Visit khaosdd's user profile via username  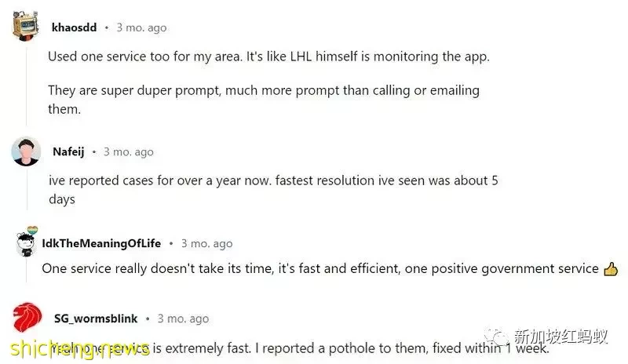click(x=74, y=27)
